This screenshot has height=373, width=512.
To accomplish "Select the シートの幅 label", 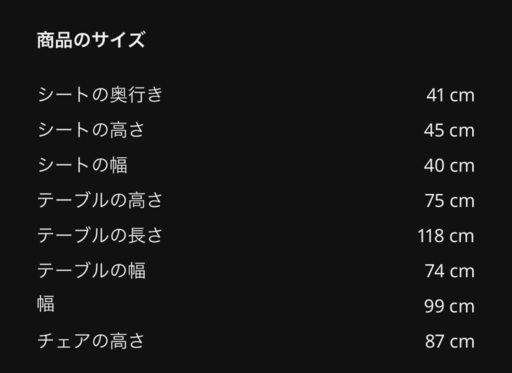I will point(82,165).
